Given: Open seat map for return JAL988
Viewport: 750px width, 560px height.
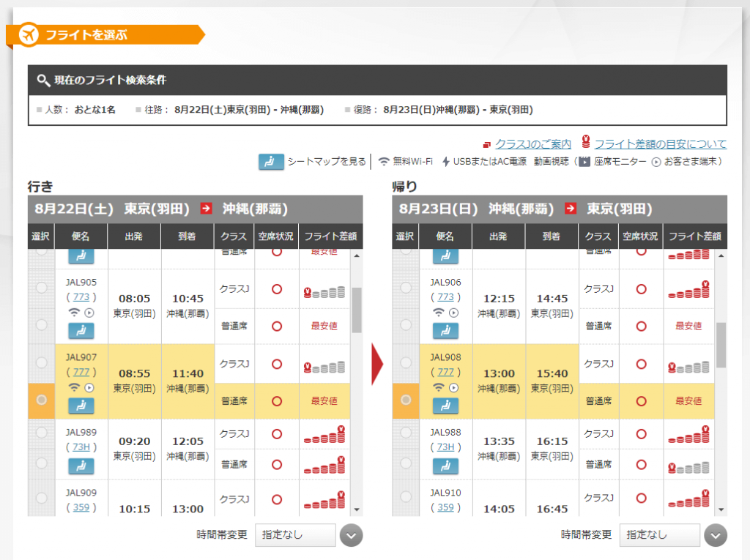Looking at the screenshot, I should click(x=445, y=466).
